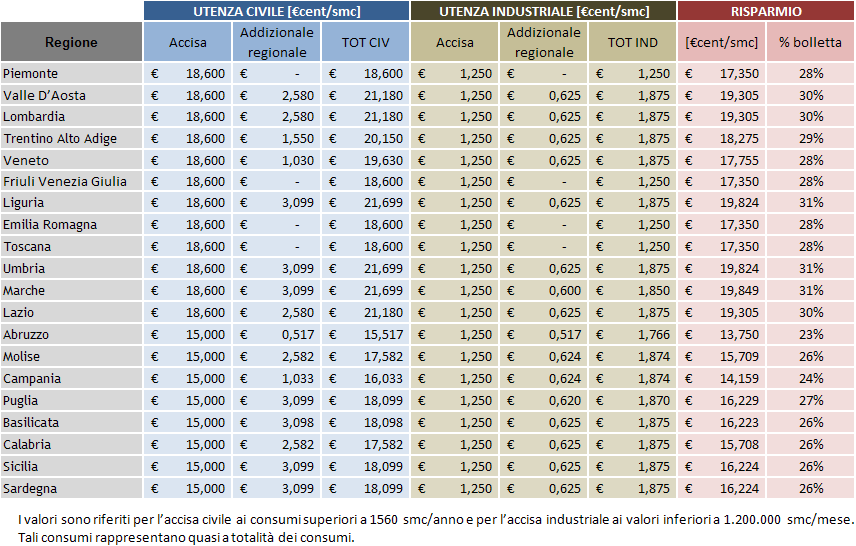Select Marche TOT IND value 1,850
The height and width of the screenshot is (546, 856).
pyautogui.click(x=653, y=290)
